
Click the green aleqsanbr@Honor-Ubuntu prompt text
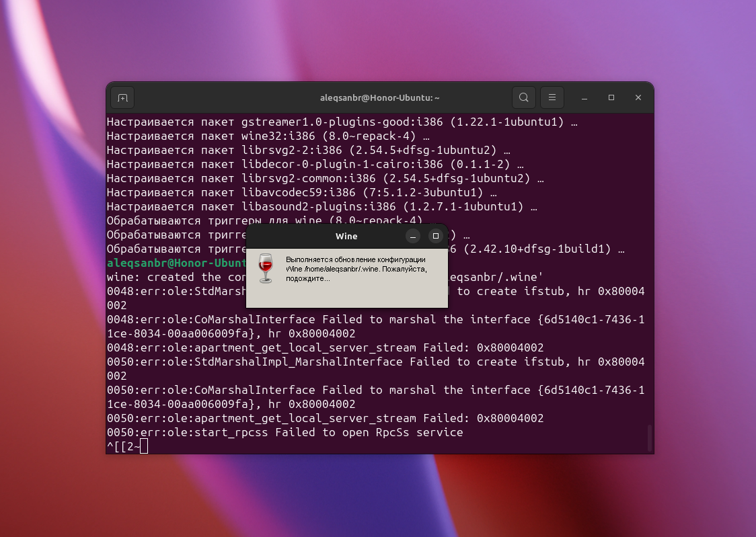click(x=176, y=263)
